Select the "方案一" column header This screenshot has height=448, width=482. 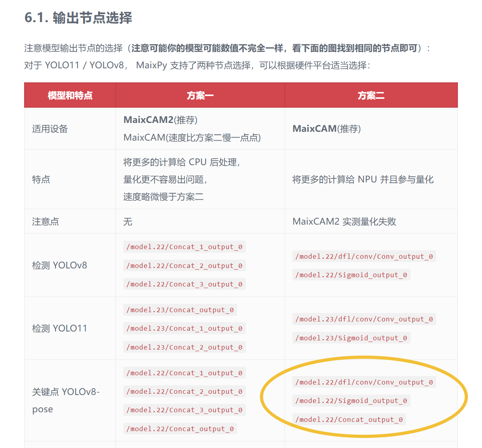point(200,96)
